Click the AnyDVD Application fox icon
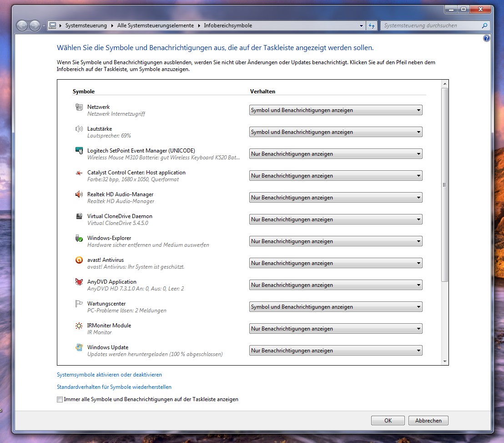Image resolution: width=504 pixels, height=443 pixels. 79,282
